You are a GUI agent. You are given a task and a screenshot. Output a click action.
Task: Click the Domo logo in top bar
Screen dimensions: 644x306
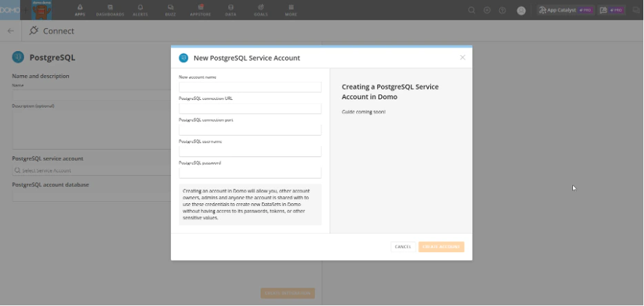10,10
